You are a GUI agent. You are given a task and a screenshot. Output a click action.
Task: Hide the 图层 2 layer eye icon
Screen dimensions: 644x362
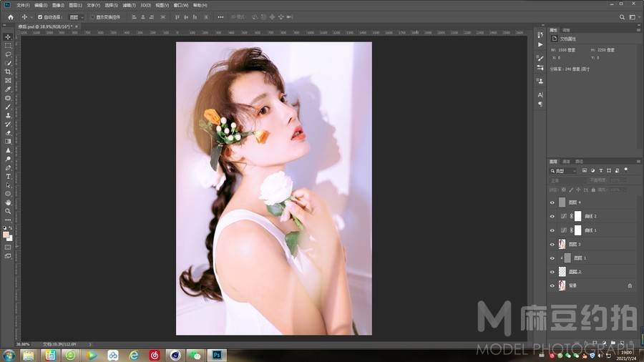click(x=552, y=272)
